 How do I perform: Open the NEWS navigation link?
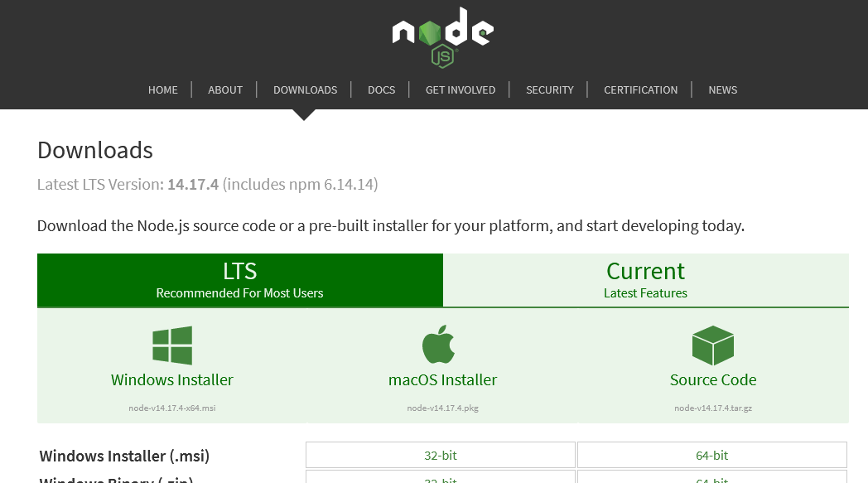pos(723,89)
